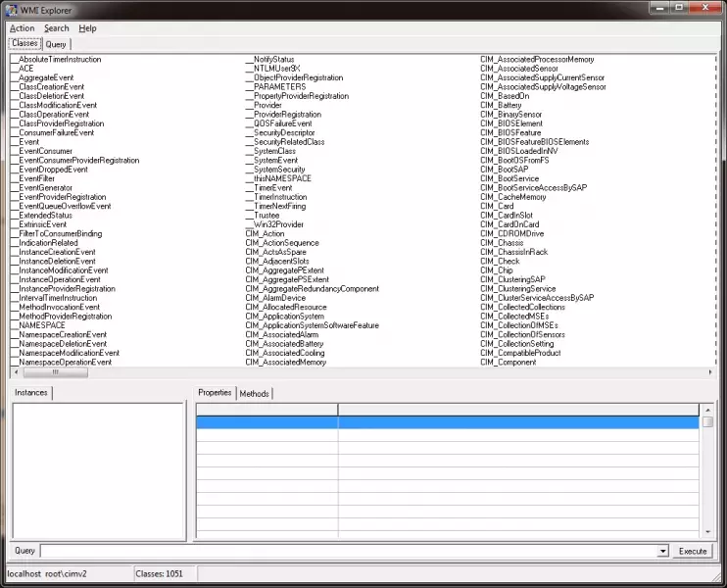Screen dimensions: 727x588
Task: Select the __PARAMETERS class
Action: click(x=275, y=86)
